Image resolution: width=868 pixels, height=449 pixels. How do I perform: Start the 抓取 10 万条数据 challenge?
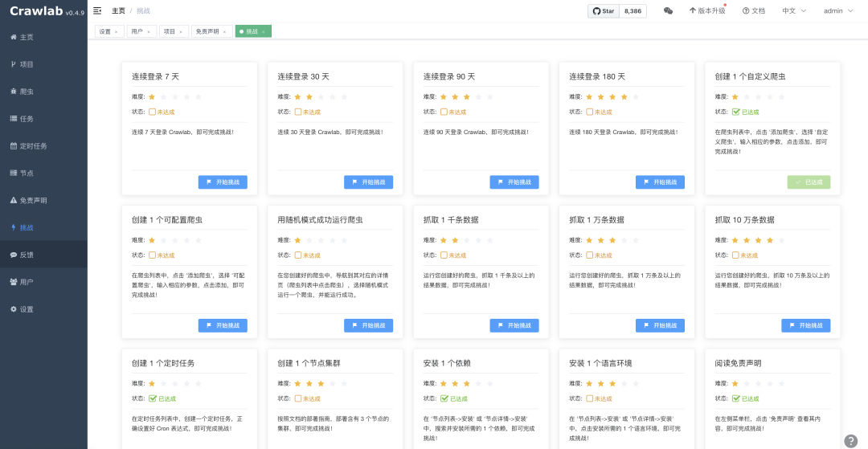[x=806, y=325]
